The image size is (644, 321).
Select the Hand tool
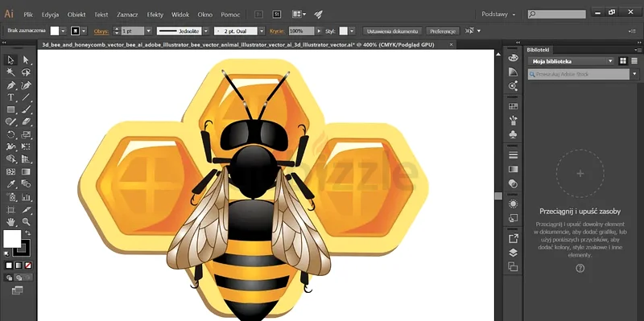click(x=10, y=222)
